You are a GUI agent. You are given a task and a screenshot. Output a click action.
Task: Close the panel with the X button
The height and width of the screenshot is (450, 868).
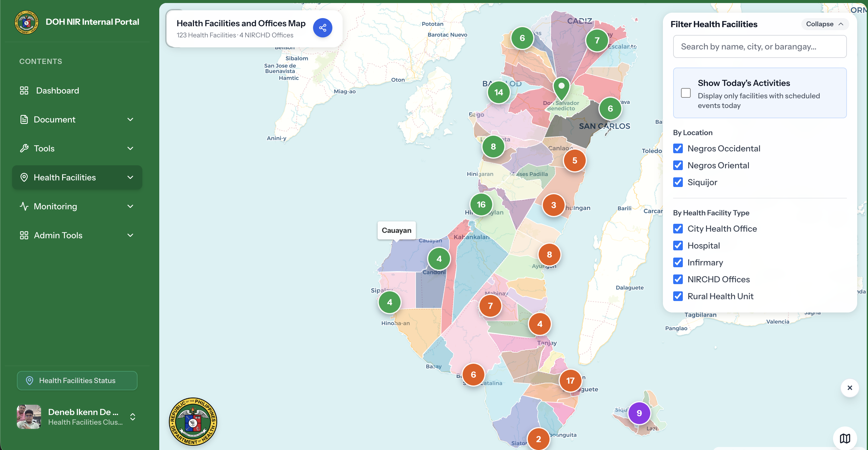tap(850, 388)
